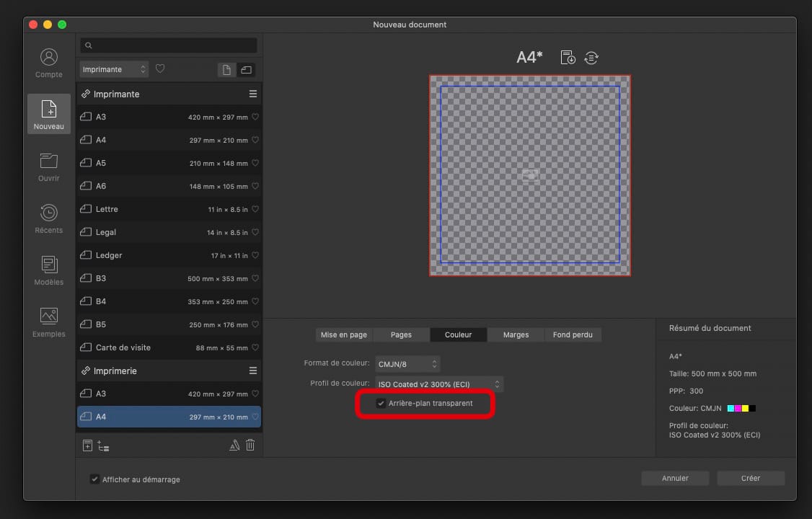Toggle Afficher au démarrage checkbox
Image resolution: width=812 pixels, height=519 pixels.
click(x=94, y=479)
